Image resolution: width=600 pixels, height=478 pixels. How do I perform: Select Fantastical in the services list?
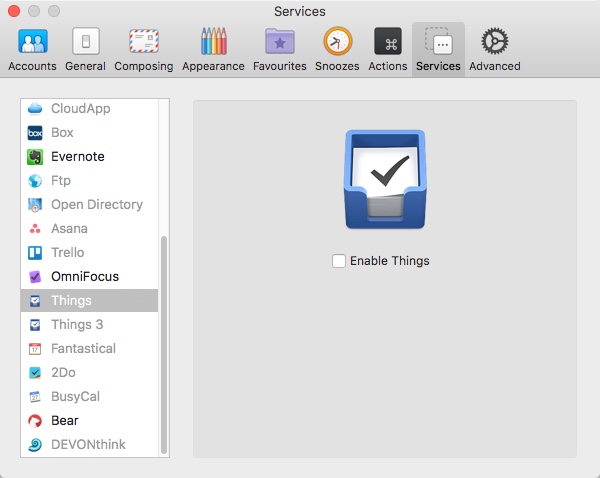coord(90,349)
